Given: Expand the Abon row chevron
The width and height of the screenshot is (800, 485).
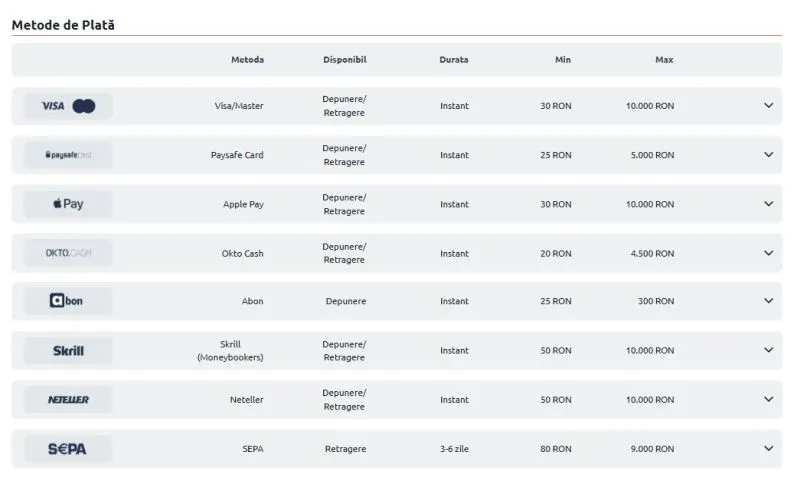Looking at the screenshot, I should (x=768, y=301).
